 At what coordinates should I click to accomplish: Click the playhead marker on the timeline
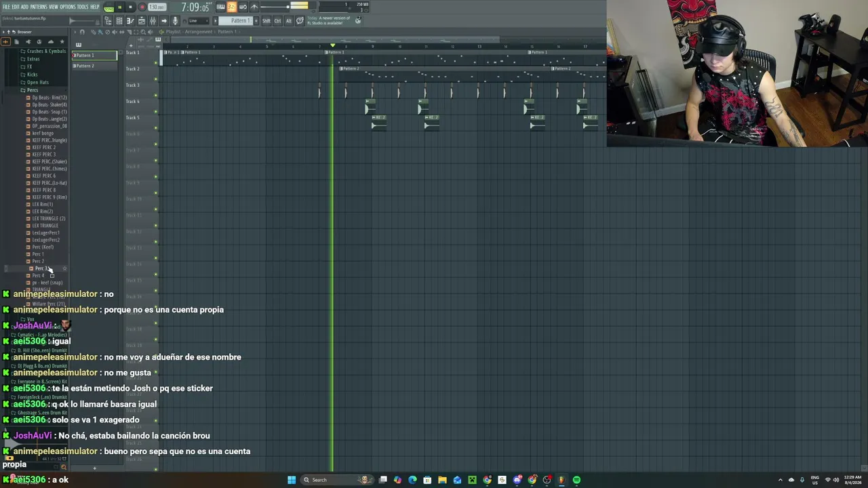tap(332, 45)
